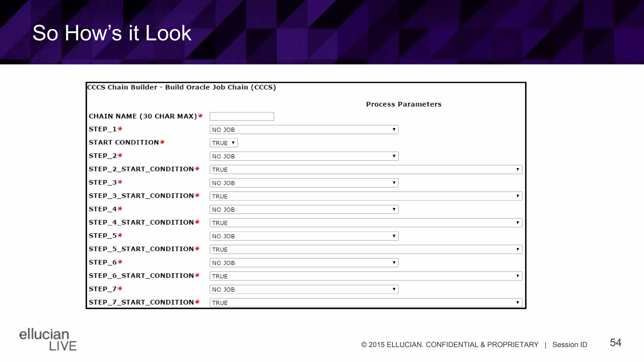
Task: Click the ellucian LIVE logo
Action: coord(48,340)
